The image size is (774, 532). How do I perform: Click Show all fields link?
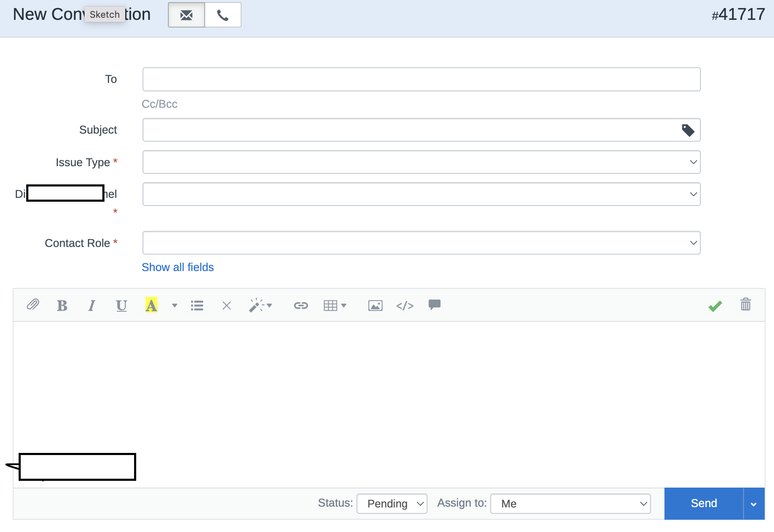[178, 267]
